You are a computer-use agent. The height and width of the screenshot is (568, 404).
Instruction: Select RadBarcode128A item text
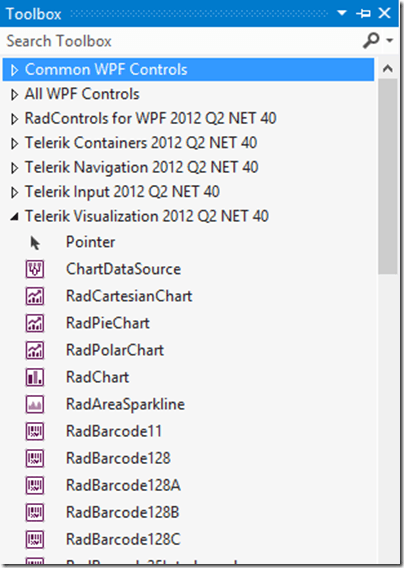[123, 485]
